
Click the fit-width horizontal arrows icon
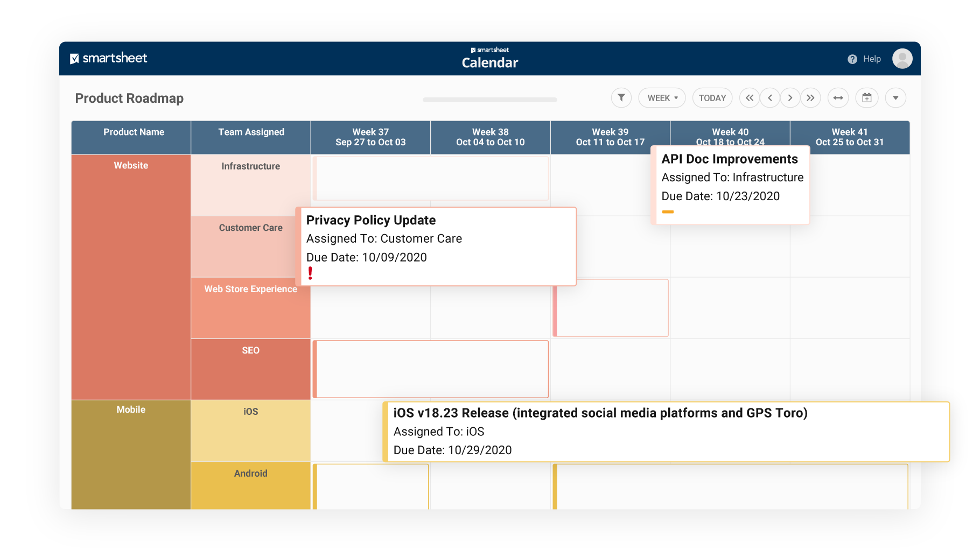click(x=838, y=98)
